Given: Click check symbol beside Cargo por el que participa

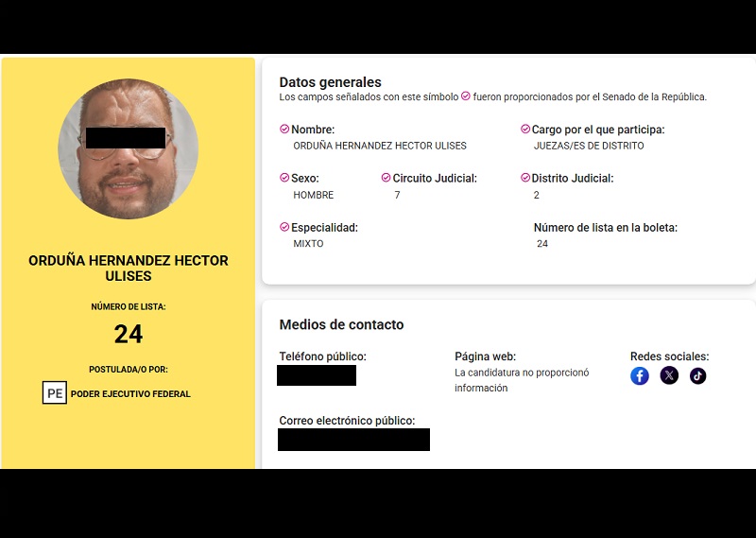Looking at the screenshot, I should (525, 129).
